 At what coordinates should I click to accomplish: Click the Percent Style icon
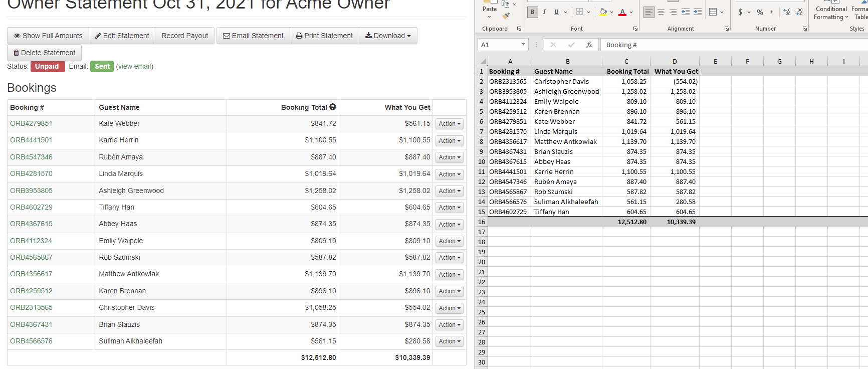[760, 12]
